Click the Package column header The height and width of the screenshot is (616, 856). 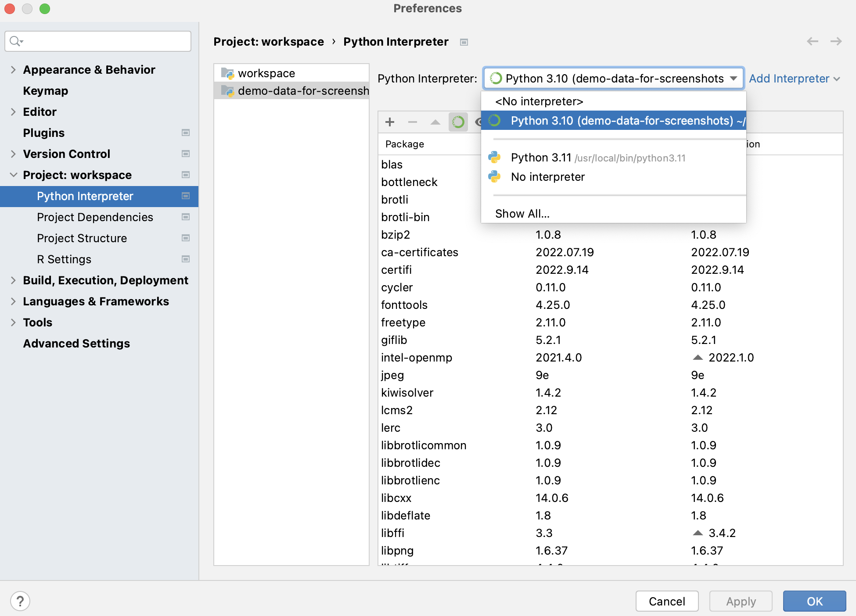coord(405,144)
